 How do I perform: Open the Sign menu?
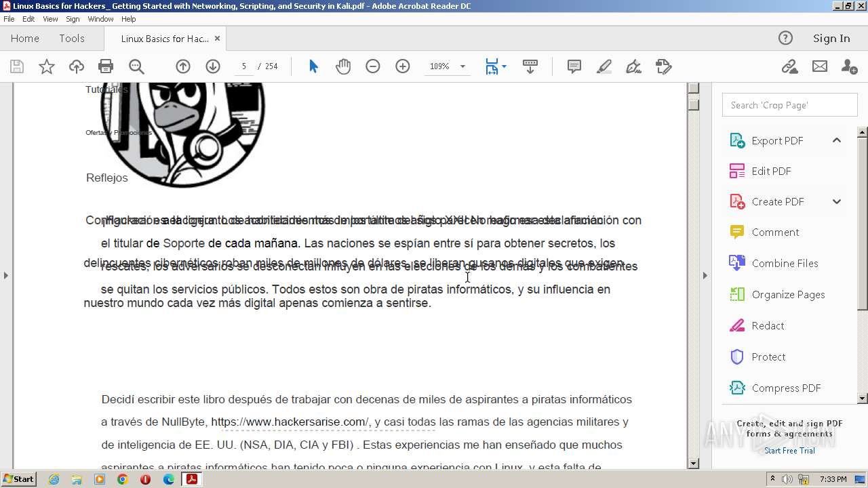point(73,19)
